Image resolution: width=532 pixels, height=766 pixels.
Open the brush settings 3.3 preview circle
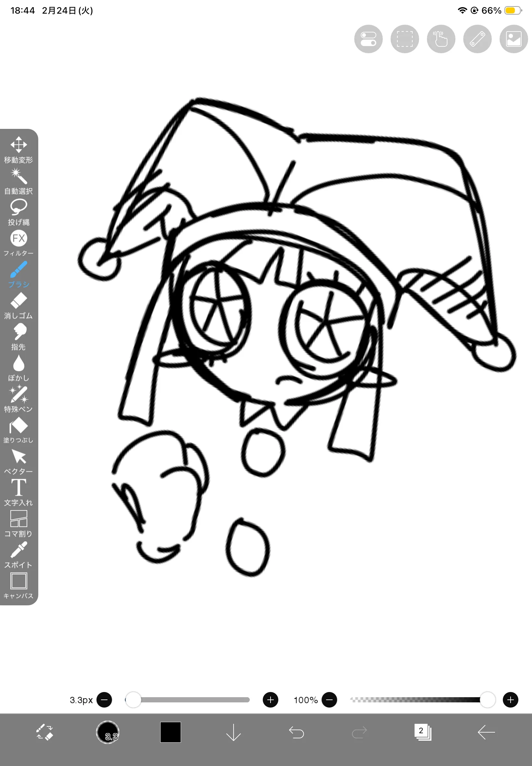108,732
